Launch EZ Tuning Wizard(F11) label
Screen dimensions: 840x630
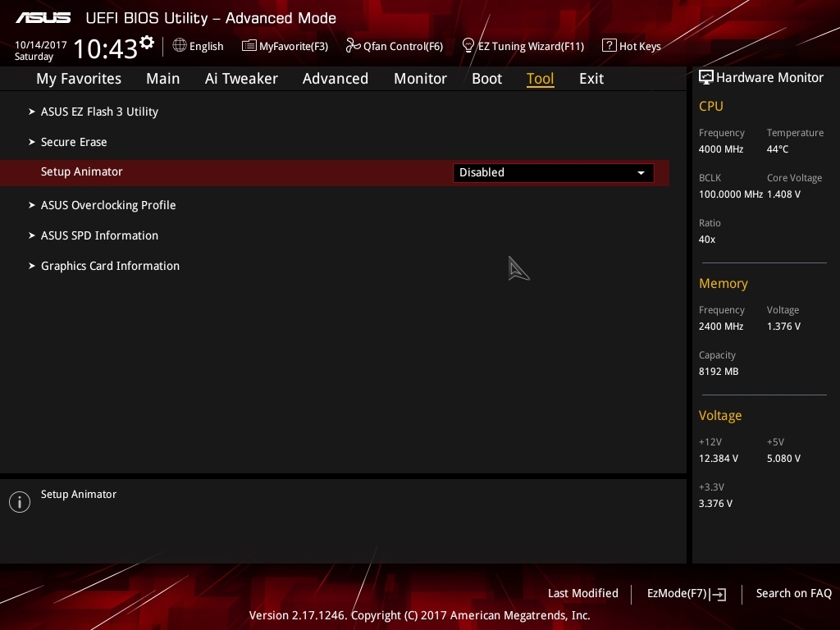click(x=531, y=46)
